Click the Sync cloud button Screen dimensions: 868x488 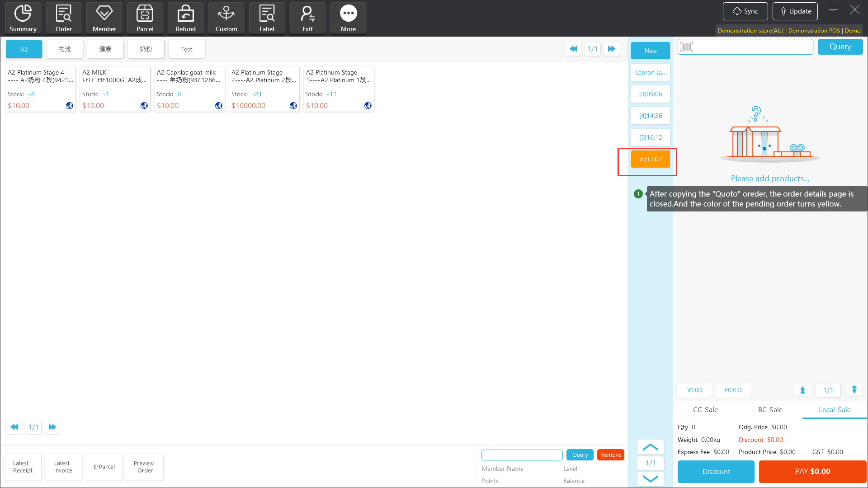pyautogui.click(x=745, y=11)
